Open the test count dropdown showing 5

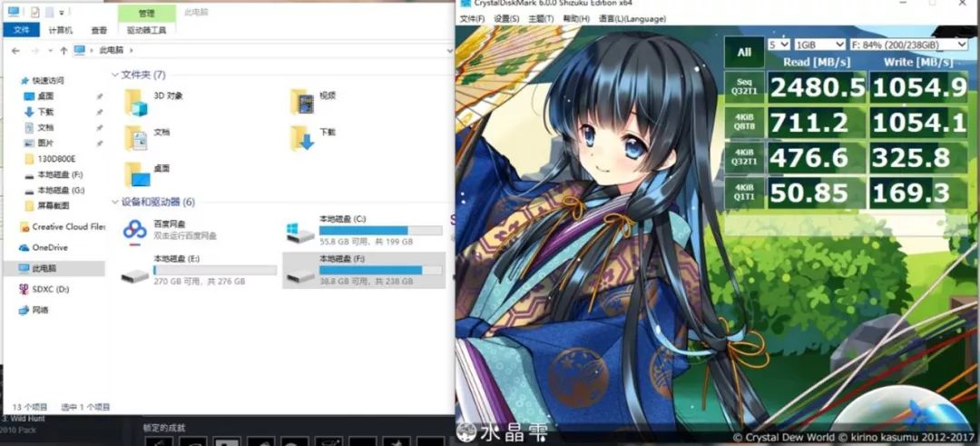779,45
